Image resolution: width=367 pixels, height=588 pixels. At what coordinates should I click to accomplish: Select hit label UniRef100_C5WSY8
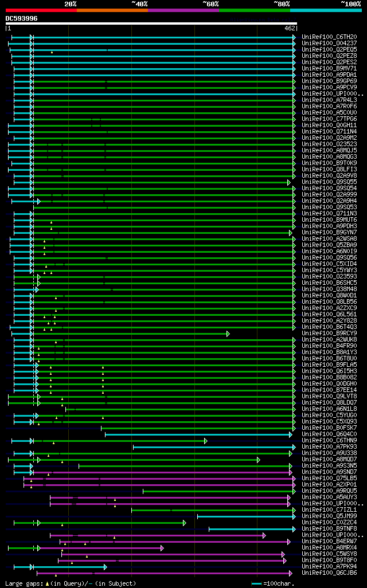330,554
